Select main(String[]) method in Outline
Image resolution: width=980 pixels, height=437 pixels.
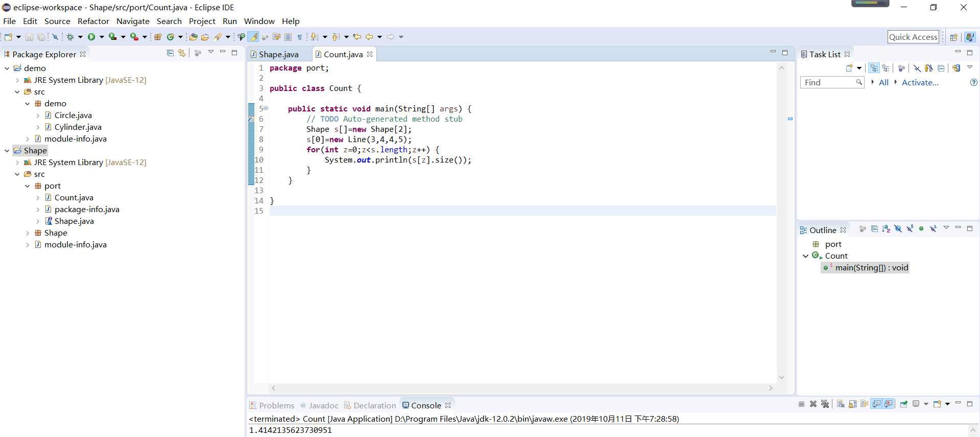[865, 268]
